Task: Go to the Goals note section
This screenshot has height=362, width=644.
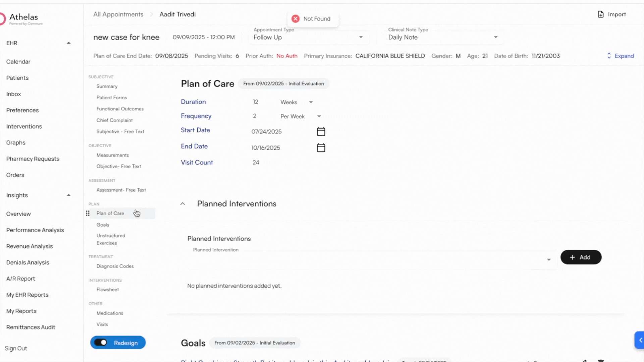Action: (x=103, y=225)
